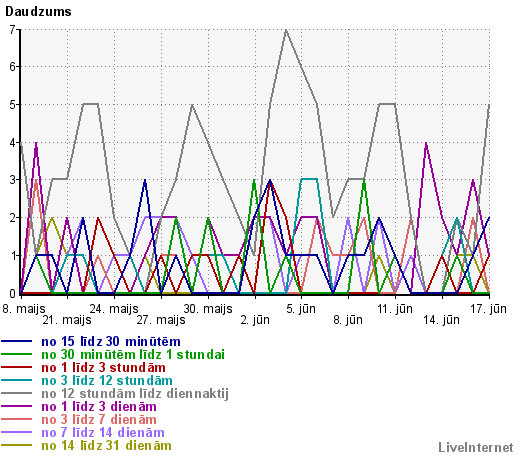Screen dimensions: 520x457
Task: Click the y-axis value 4
Action: (x=13, y=143)
